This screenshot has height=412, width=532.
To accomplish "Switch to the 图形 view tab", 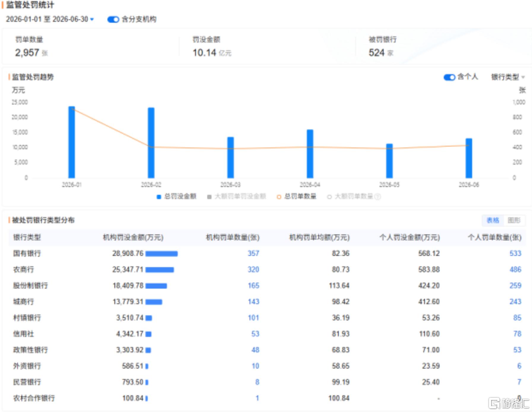I will pos(514,220).
